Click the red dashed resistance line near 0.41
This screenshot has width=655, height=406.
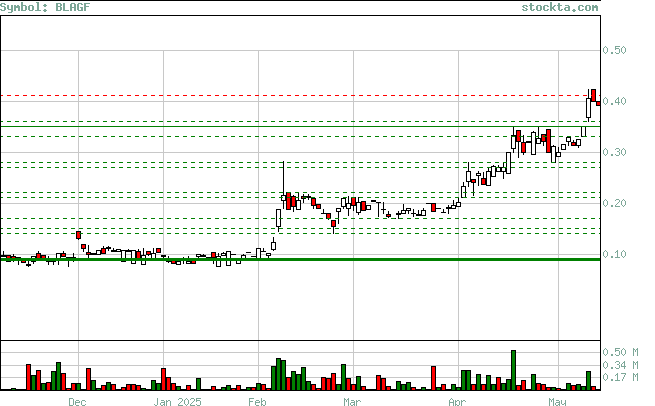(300, 96)
